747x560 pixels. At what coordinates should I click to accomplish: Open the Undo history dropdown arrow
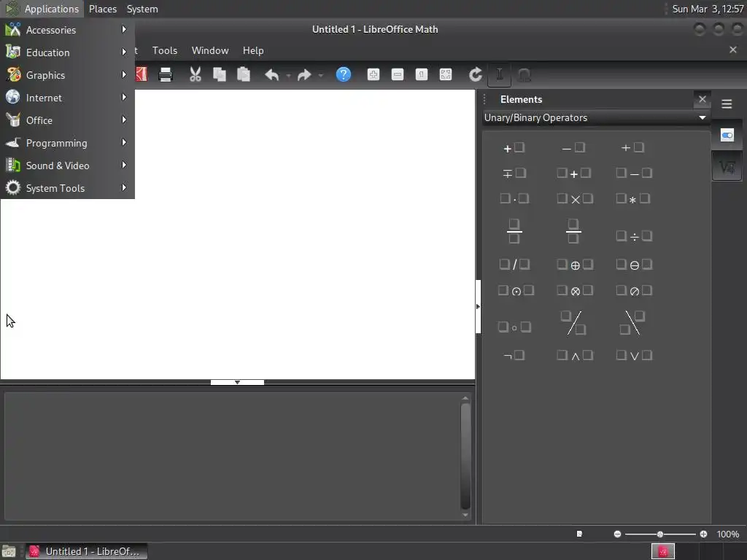288,75
